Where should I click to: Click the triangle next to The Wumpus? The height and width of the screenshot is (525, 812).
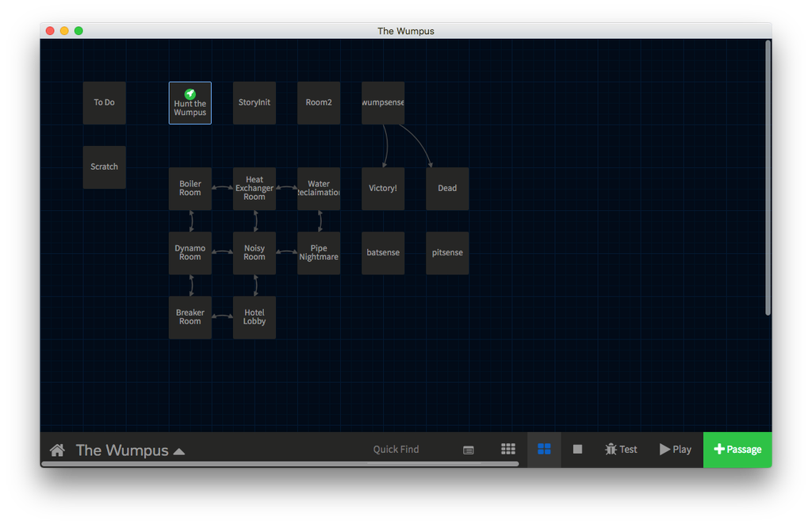point(179,450)
